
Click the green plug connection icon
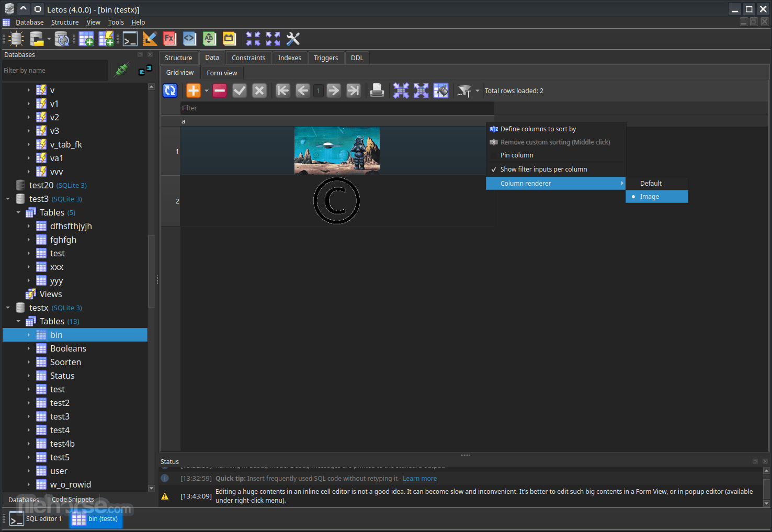point(122,70)
